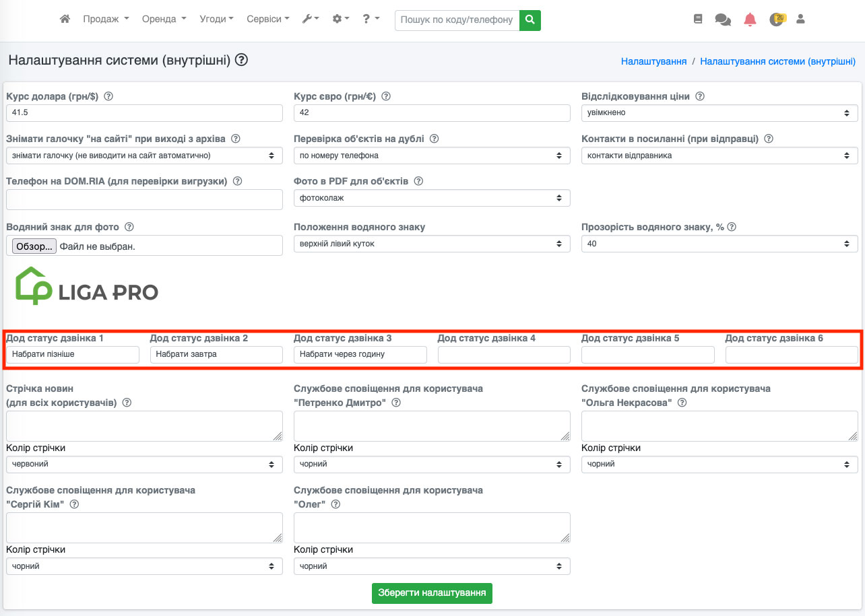Open the user profile icon
Screen dimensions: 865x616
[x=800, y=20]
